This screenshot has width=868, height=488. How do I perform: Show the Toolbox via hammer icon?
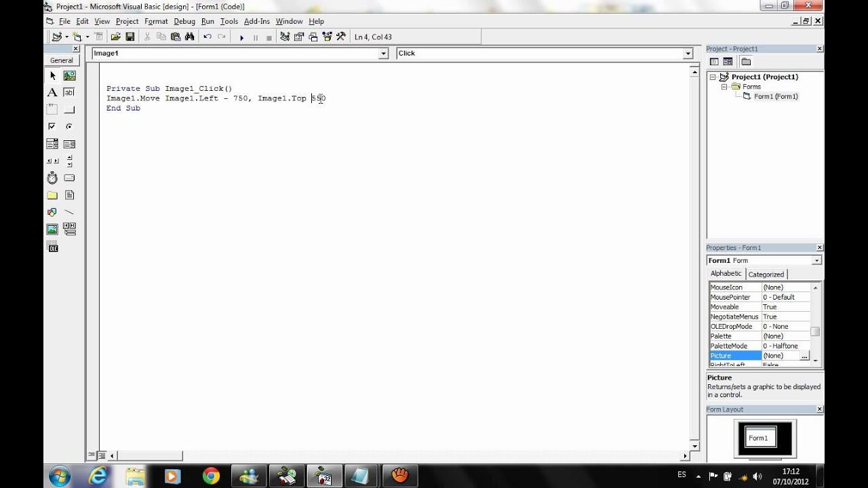(341, 37)
